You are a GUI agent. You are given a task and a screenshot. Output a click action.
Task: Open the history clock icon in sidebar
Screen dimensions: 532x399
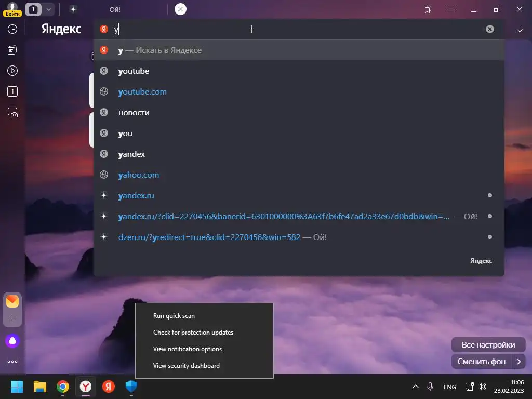pyautogui.click(x=12, y=29)
